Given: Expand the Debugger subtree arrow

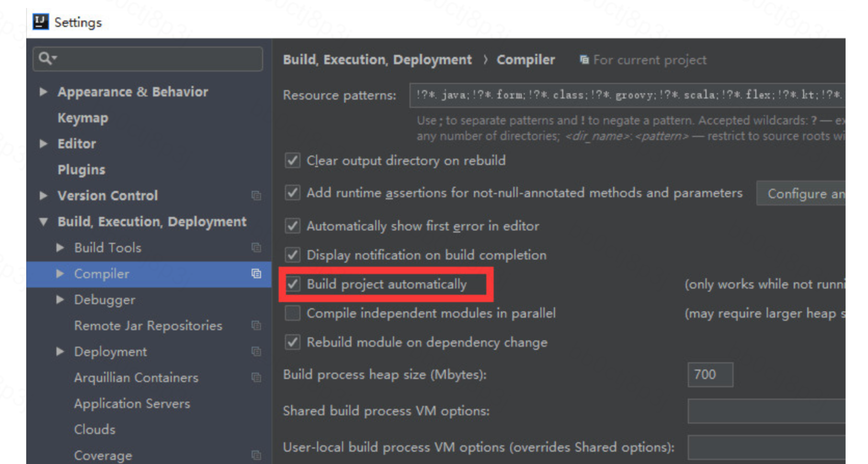Looking at the screenshot, I should click(x=60, y=300).
